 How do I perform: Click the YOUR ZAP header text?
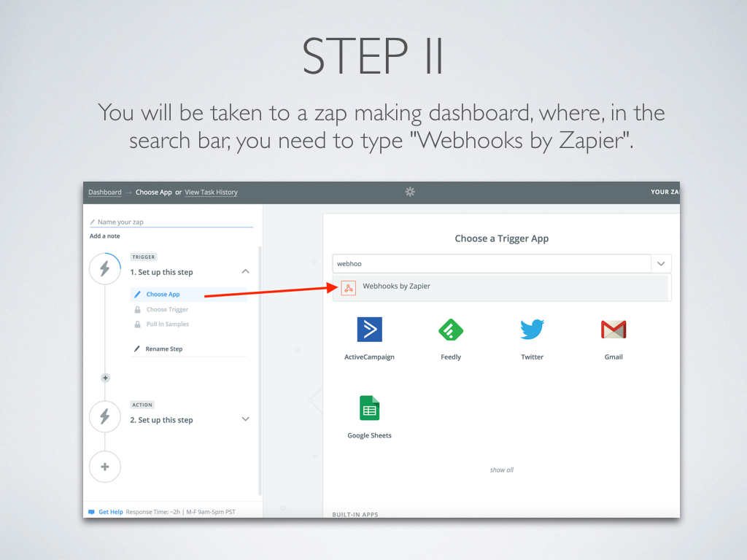pyautogui.click(x=665, y=192)
